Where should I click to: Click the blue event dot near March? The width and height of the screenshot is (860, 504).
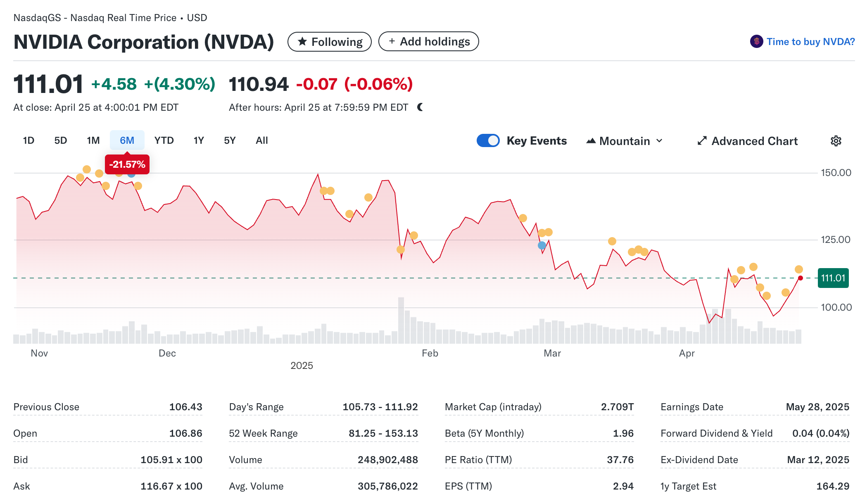[542, 245]
